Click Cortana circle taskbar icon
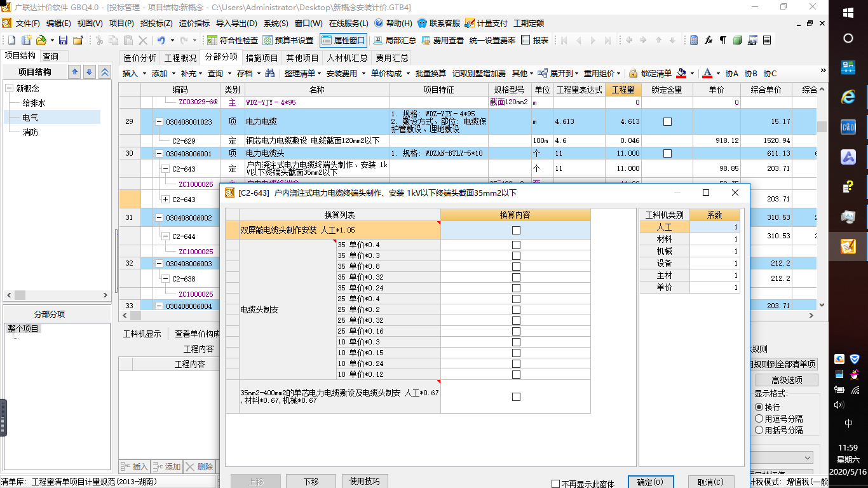 [848, 38]
